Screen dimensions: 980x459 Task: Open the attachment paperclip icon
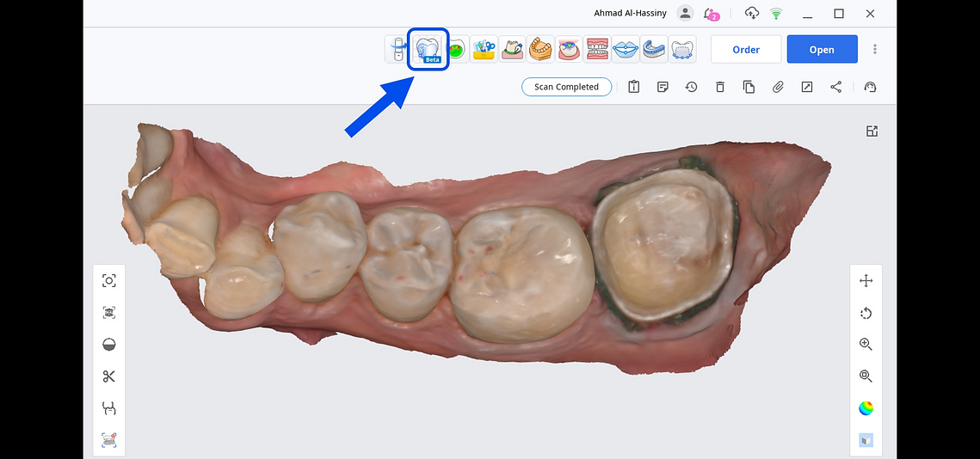click(778, 87)
